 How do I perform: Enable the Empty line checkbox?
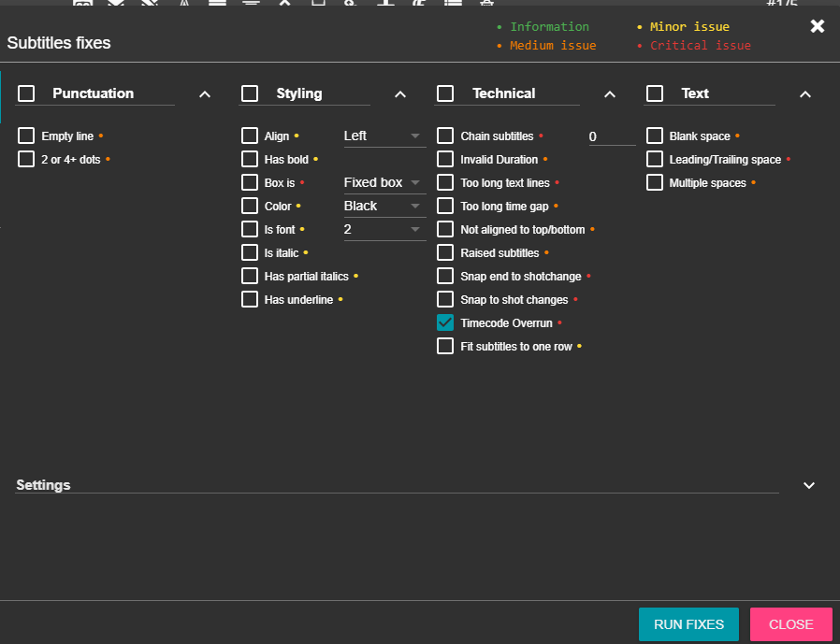[26, 136]
